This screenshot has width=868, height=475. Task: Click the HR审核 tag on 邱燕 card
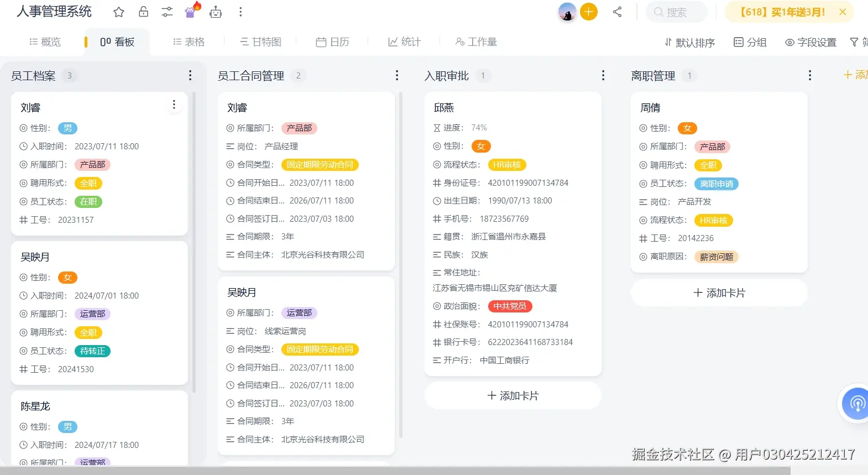point(507,165)
